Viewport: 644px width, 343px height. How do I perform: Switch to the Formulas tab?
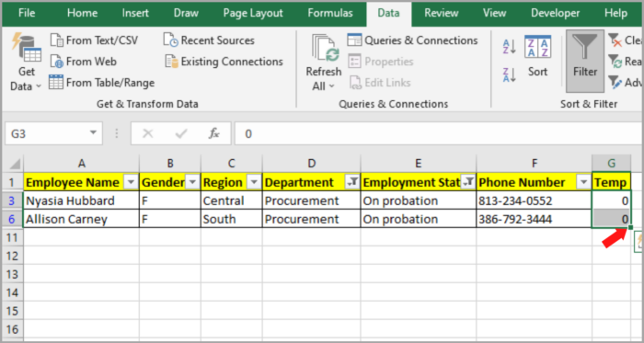point(330,13)
